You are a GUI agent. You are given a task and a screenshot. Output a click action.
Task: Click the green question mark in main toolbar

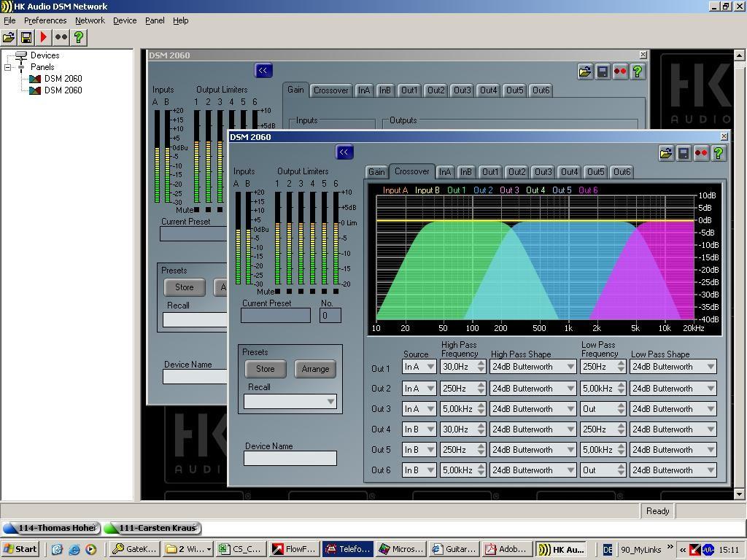[79, 37]
